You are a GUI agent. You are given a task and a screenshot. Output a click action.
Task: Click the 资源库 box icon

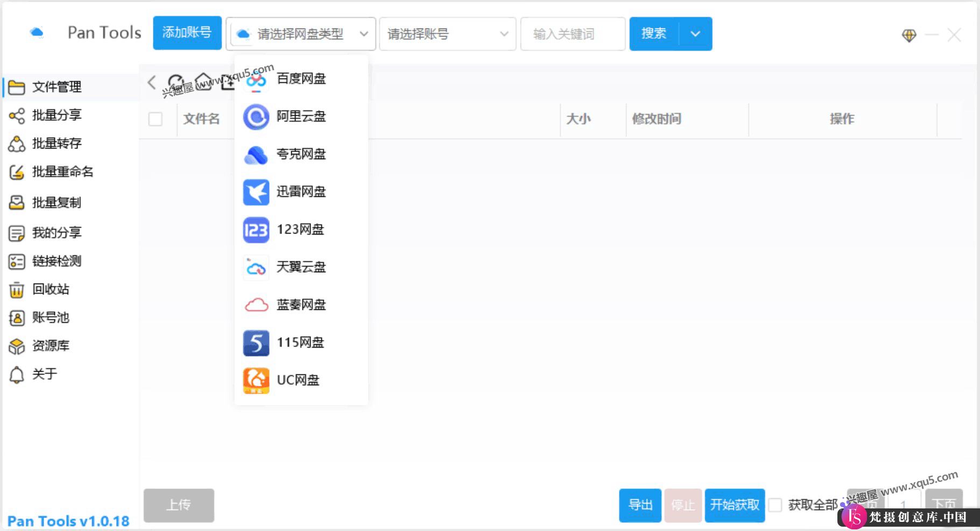(17, 346)
